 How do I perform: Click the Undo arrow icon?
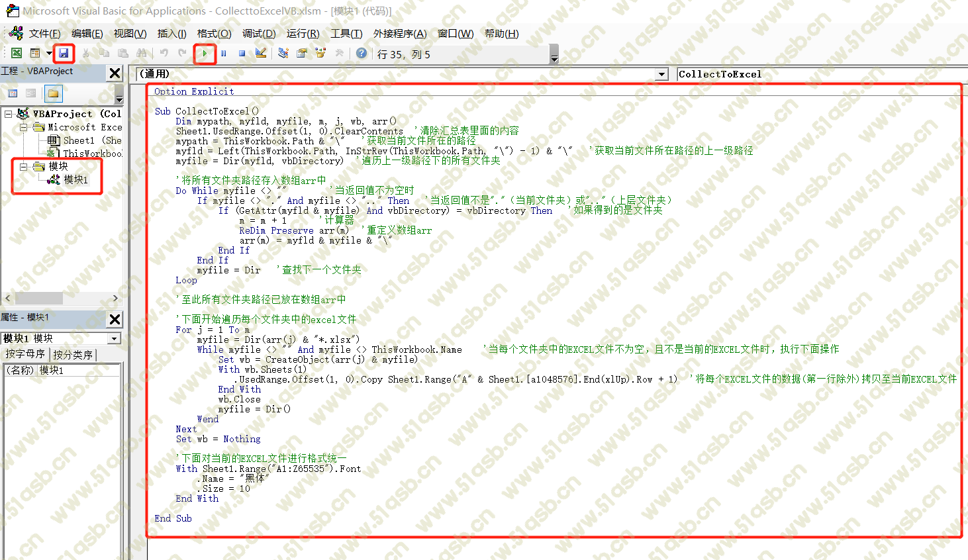[x=164, y=53]
